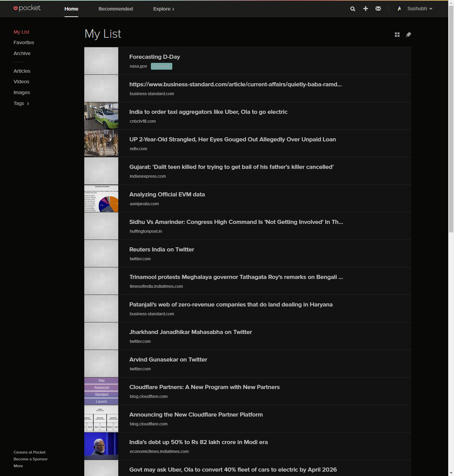454x476 pixels.
Task: Open the UP 2-Year-Old Strangled article
Action: tap(232, 139)
